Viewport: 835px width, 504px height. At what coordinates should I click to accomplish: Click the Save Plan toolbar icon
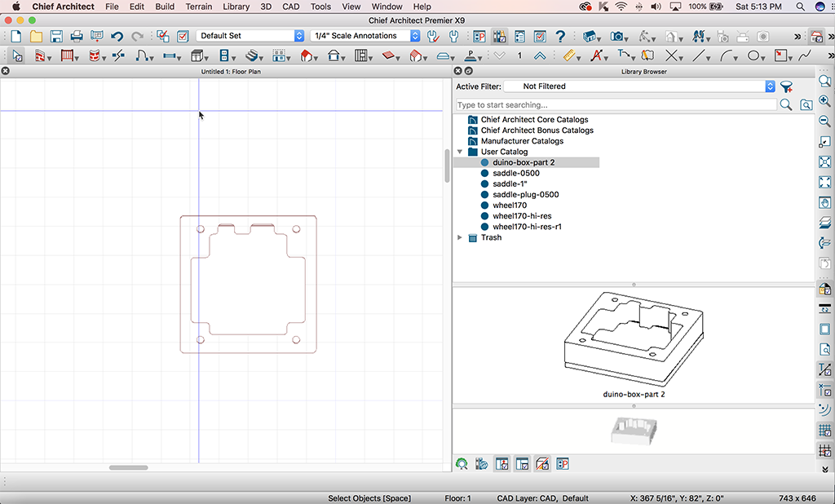click(56, 36)
